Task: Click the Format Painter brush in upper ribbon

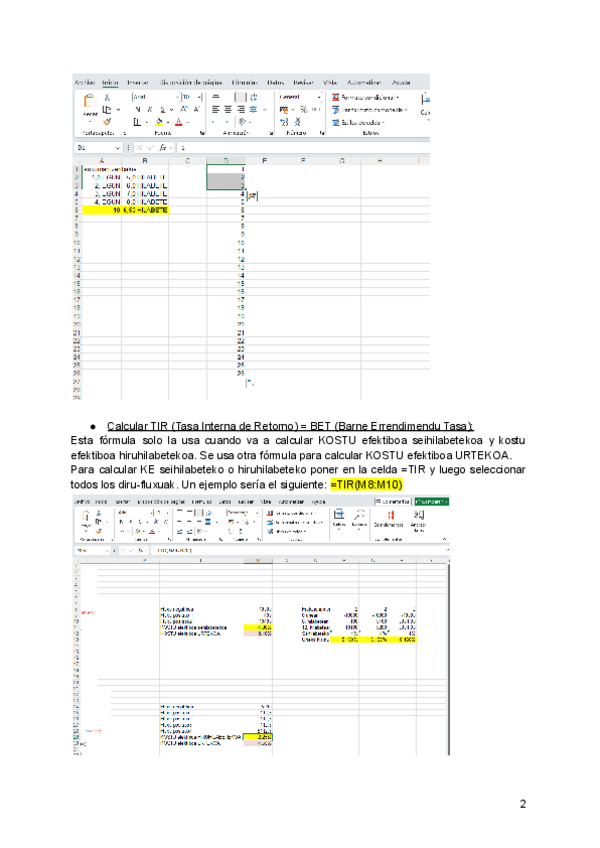Action: [x=107, y=122]
